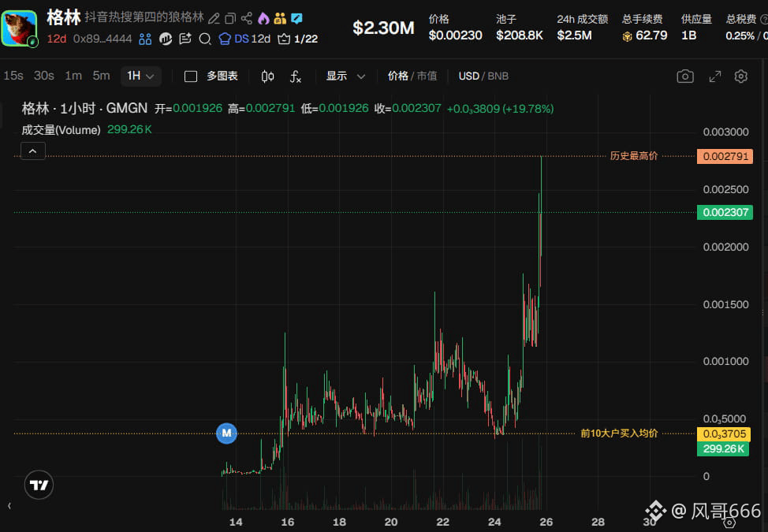This screenshot has width=768, height=532.
Task: Click the edit pencil icon beside token name
Action: coord(214,18)
